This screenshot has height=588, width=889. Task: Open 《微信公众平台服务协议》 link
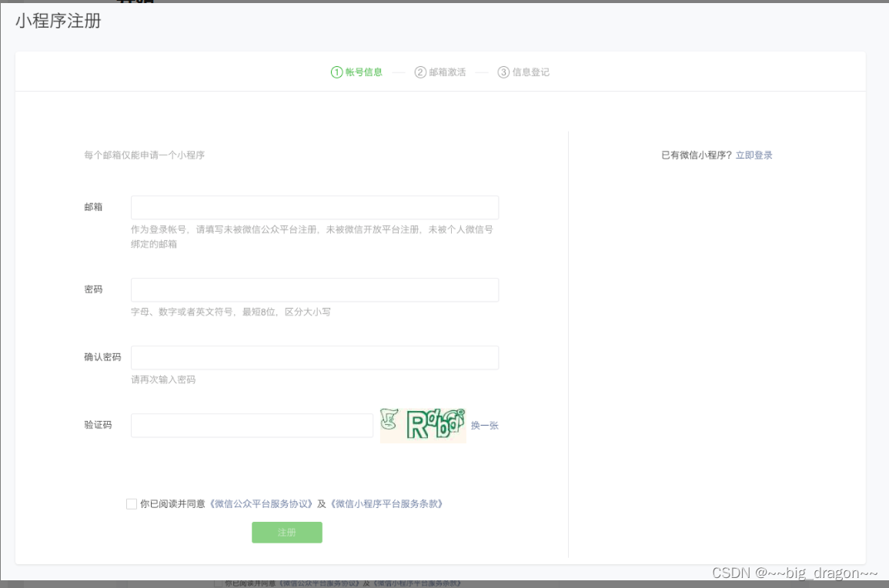pyautogui.click(x=260, y=503)
